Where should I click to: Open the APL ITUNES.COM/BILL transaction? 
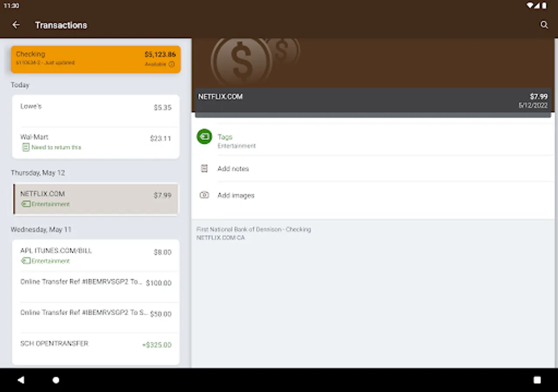[x=96, y=256]
